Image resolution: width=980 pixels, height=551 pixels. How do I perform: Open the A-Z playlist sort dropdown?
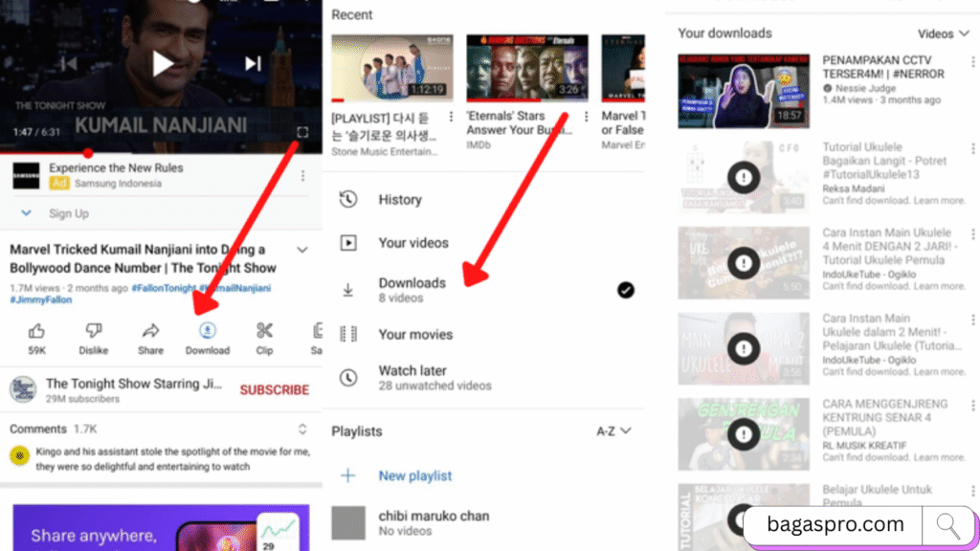tap(614, 431)
